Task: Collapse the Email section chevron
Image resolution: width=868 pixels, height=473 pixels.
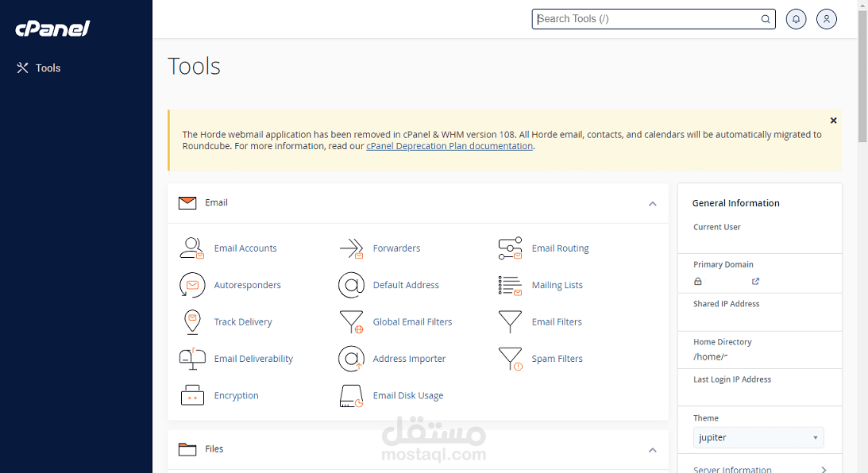Action: point(653,204)
